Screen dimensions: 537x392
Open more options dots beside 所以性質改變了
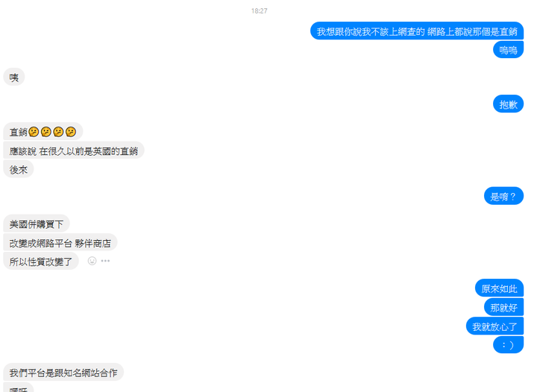(x=105, y=261)
